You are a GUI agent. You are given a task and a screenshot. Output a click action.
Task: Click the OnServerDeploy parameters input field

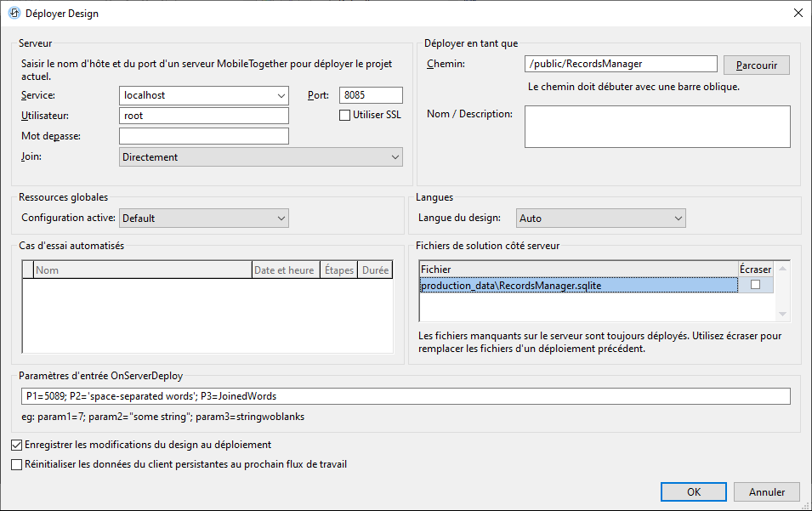(x=406, y=396)
